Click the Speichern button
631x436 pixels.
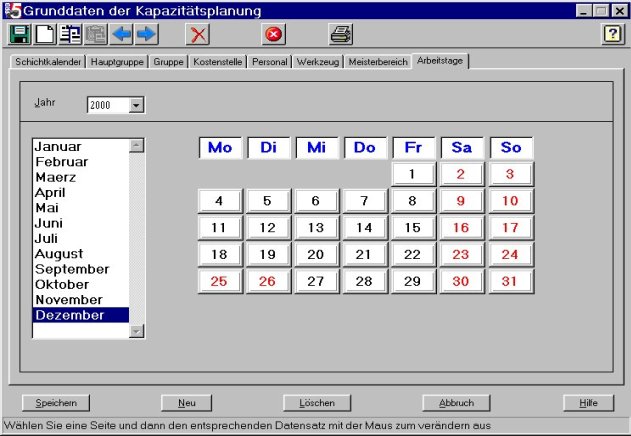click(x=56, y=403)
